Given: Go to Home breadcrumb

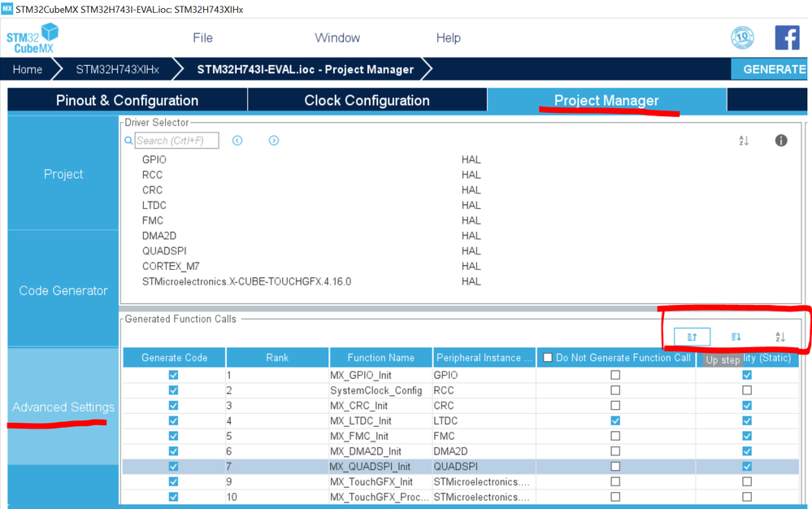Looking at the screenshot, I should pos(28,69).
